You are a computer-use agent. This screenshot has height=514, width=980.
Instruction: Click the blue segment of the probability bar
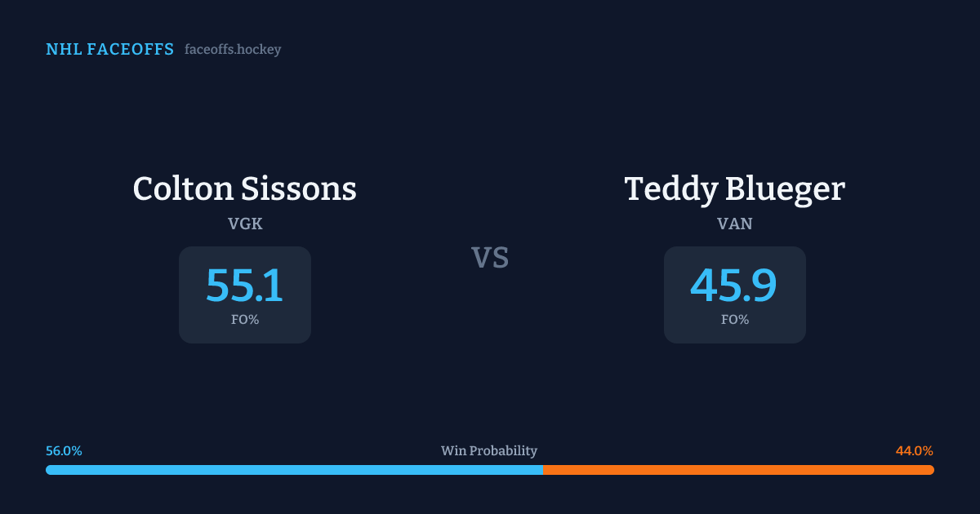(294, 470)
